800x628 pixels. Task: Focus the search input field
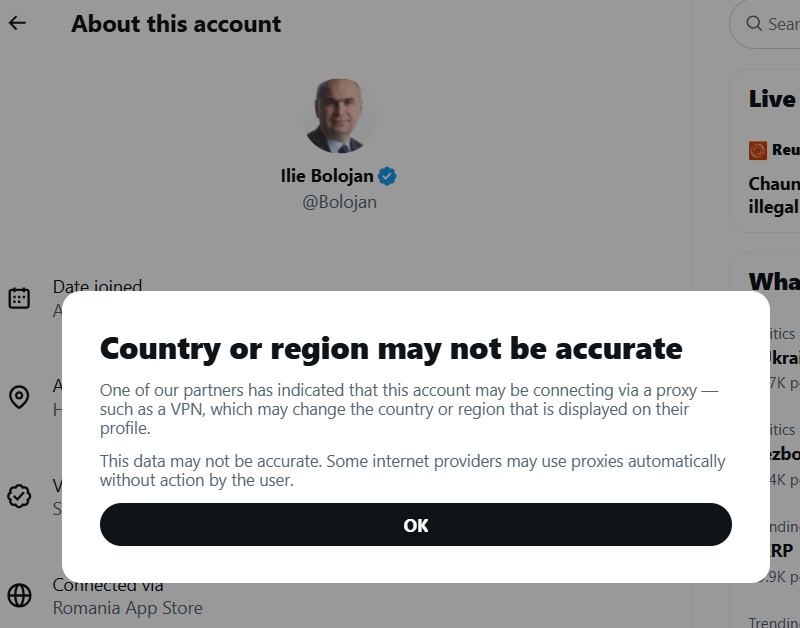pyautogui.click(x=782, y=23)
